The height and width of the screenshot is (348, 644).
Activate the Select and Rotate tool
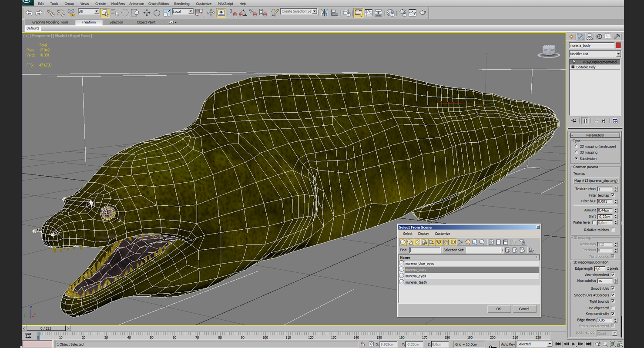tap(157, 13)
